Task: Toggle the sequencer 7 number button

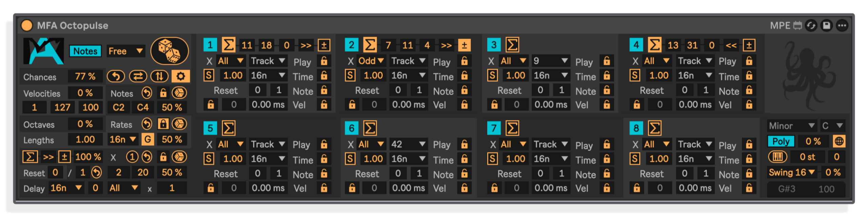Action: tap(494, 128)
